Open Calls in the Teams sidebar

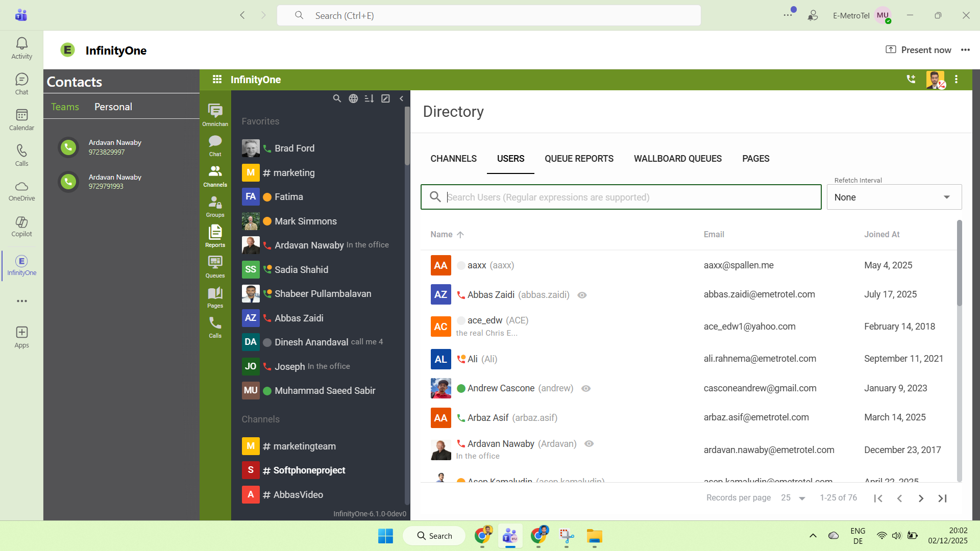21,156
